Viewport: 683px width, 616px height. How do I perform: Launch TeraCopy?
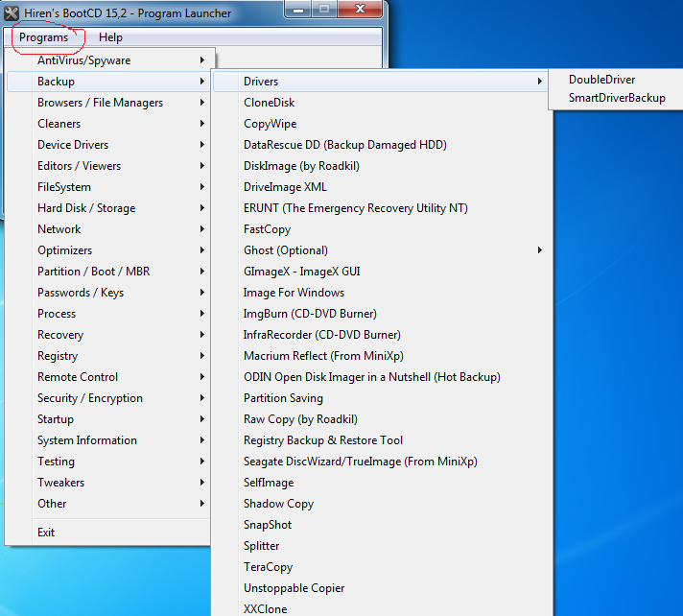click(381, 567)
